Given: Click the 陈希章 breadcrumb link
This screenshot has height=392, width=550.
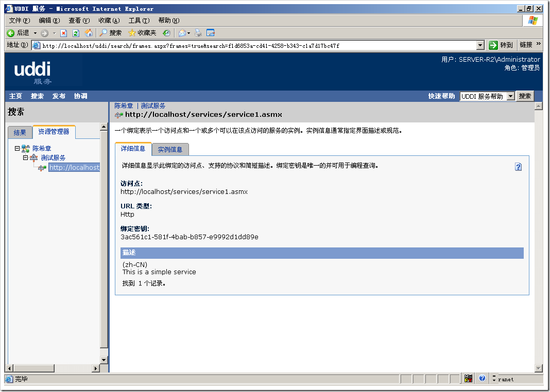Looking at the screenshot, I should (x=124, y=106).
